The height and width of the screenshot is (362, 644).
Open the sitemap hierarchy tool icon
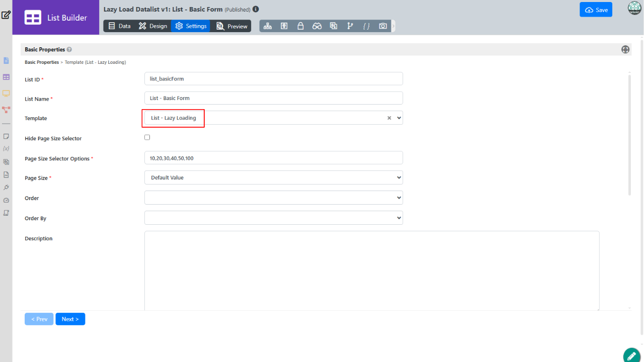(x=268, y=26)
